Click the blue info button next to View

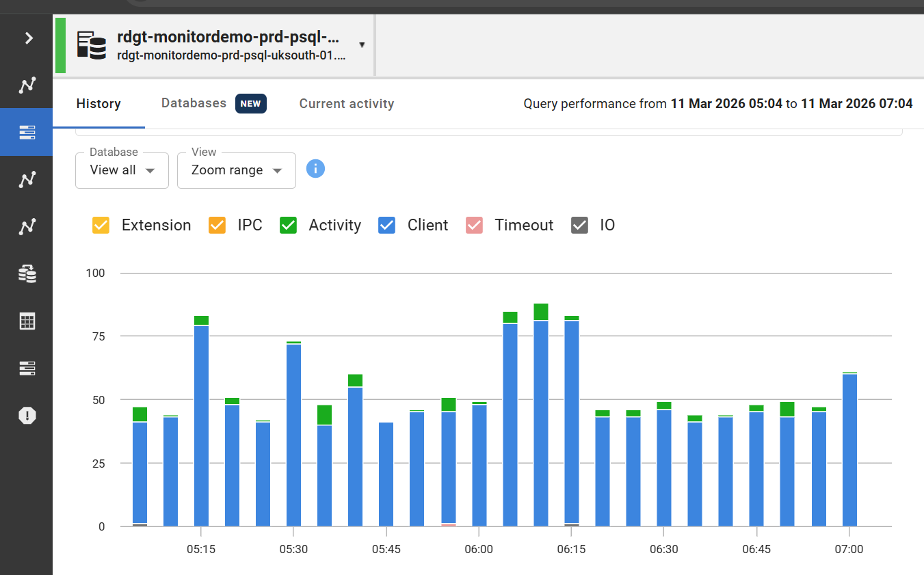click(x=315, y=168)
